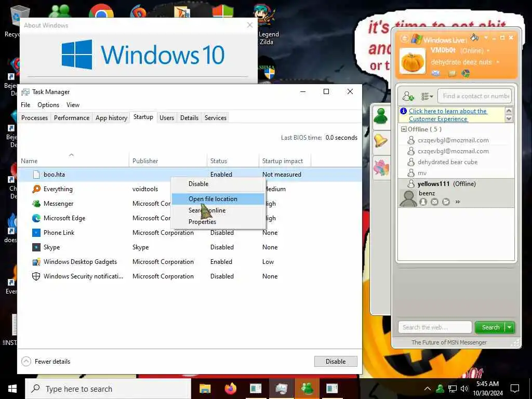Open File Explorer from the taskbar
532x399 pixels.
[x=205, y=389]
